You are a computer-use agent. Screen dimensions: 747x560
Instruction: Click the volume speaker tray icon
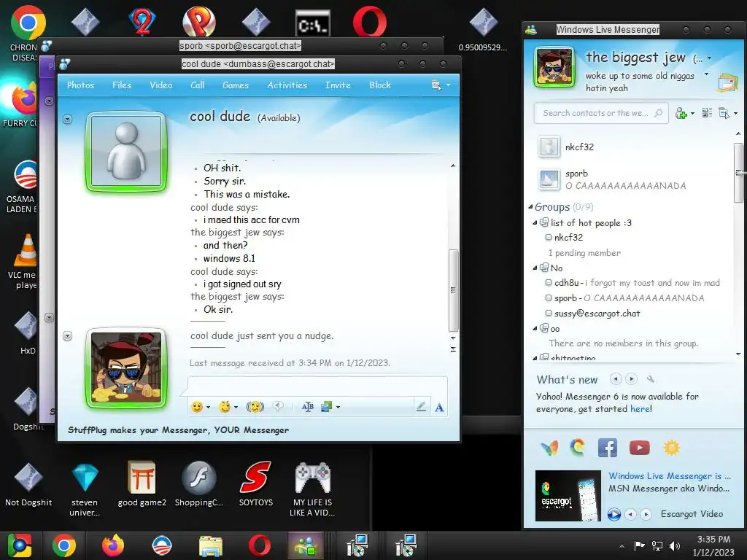675,546
